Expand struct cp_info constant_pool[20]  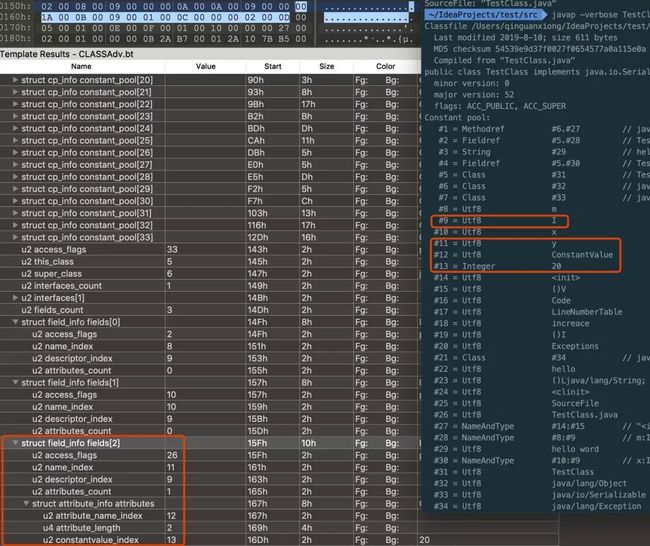15,80
